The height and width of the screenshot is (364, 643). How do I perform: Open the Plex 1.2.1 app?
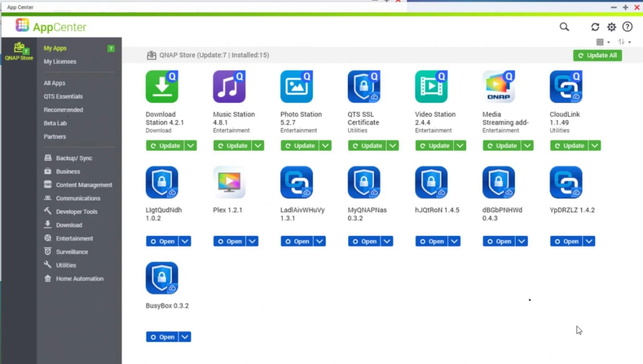point(230,241)
